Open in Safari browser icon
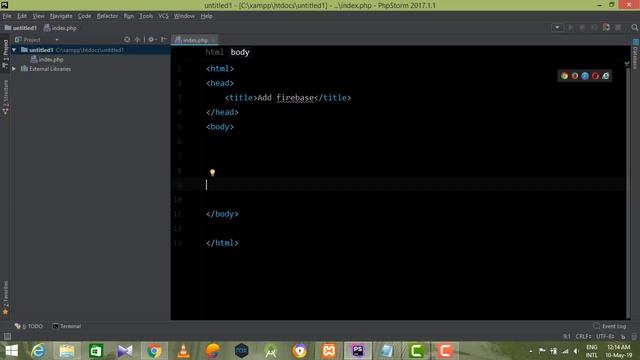This screenshot has width=640, height=360. pyautogui.click(x=585, y=76)
